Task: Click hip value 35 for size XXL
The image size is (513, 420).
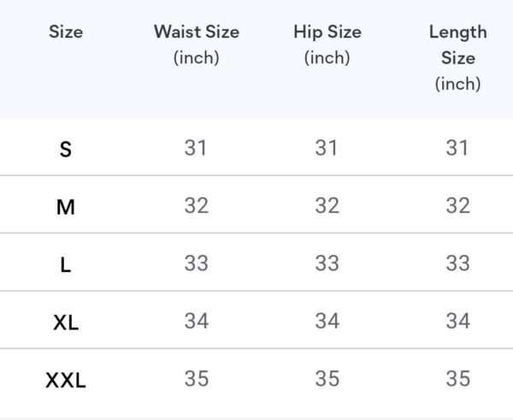Action: (x=327, y=378)
